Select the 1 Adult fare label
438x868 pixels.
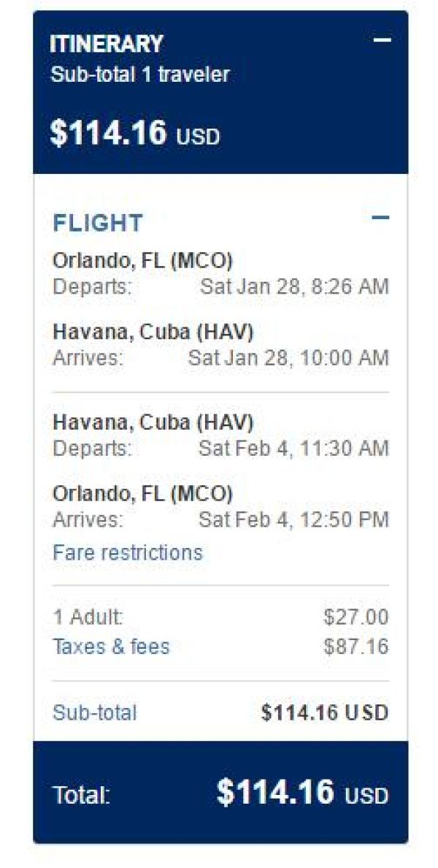[88, 617]
